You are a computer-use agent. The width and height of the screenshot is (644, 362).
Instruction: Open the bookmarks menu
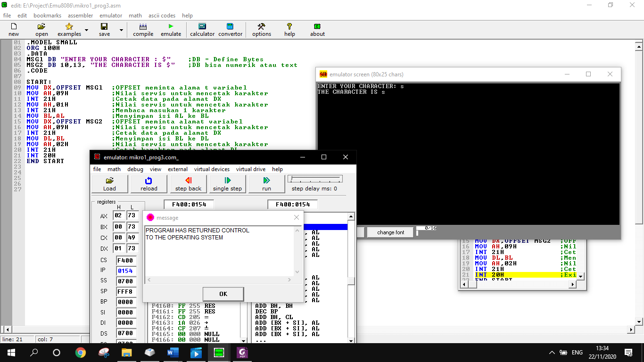[x=47, y=16]
